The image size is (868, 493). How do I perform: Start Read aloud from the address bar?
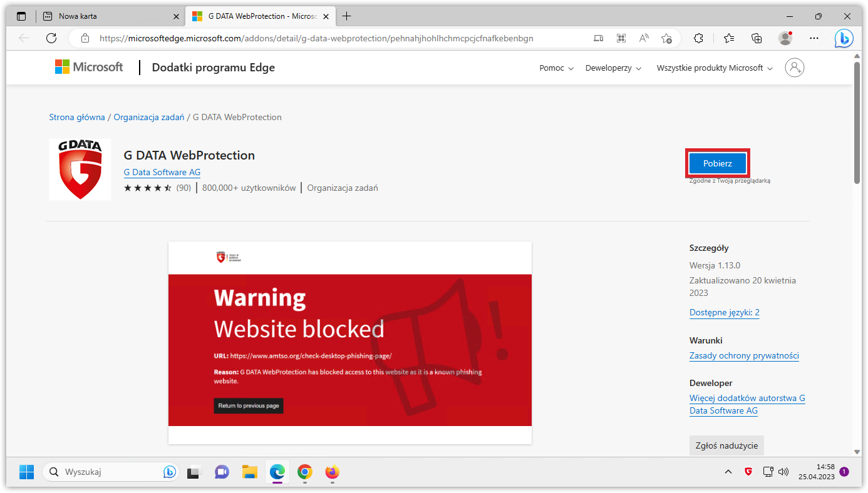click(x=644, y=38)
